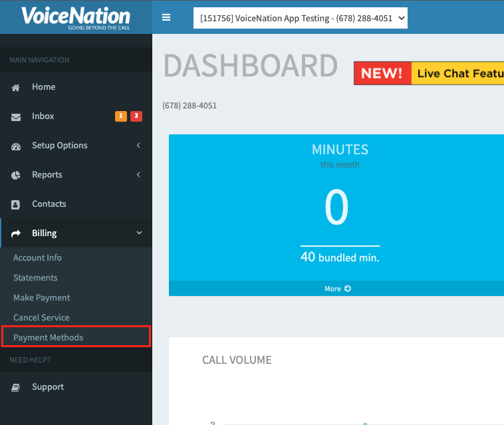
Task: Click the Billing share arrow icon
Action: 16,233
